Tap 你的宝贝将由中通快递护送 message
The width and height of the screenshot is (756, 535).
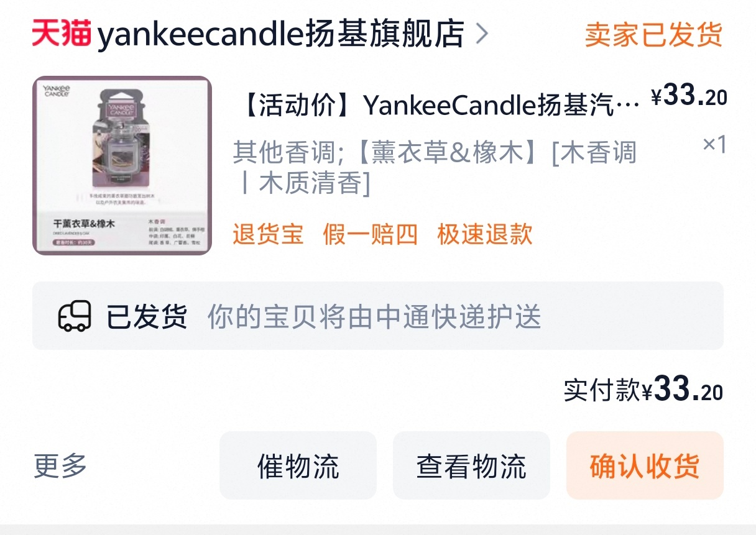click(x=374, y=317)
